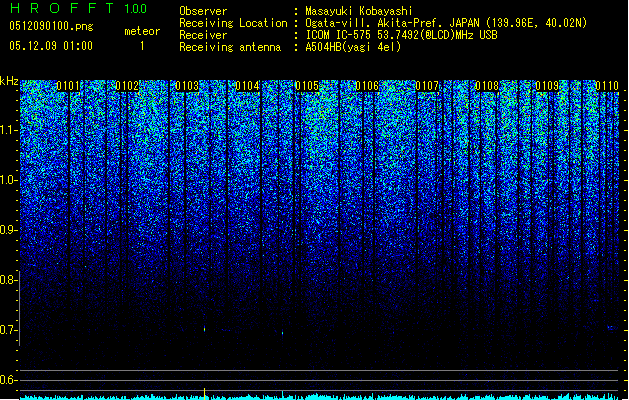Click the A504HB(yagi 4el) antenna text
This screenshot has width=629, height=400.
coord(353,47)
